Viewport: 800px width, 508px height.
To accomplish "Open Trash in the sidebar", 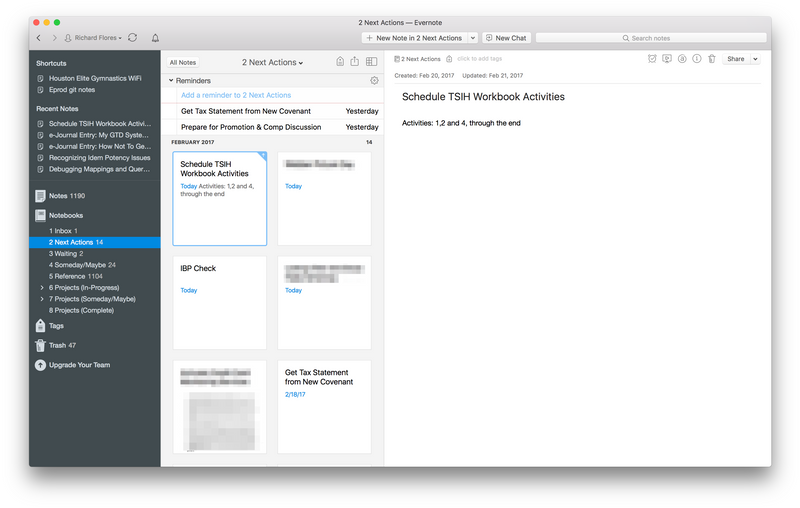I will (56, 345).
